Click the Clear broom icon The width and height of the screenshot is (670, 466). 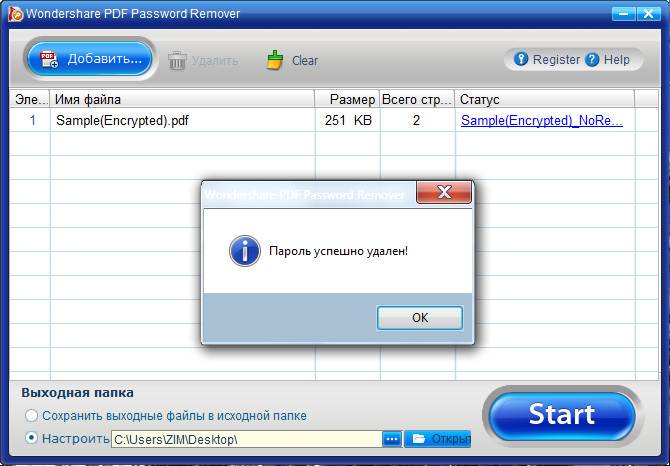coord(275,60)
